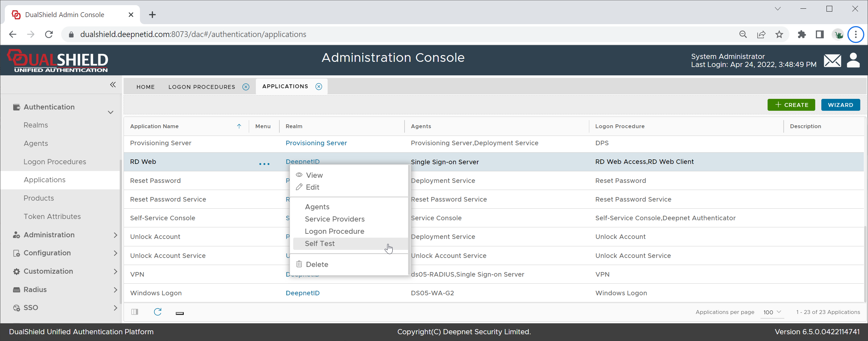Click the mail envelope icon in header
The width and height of the screenshot is (868, 341).
point(832,61)
